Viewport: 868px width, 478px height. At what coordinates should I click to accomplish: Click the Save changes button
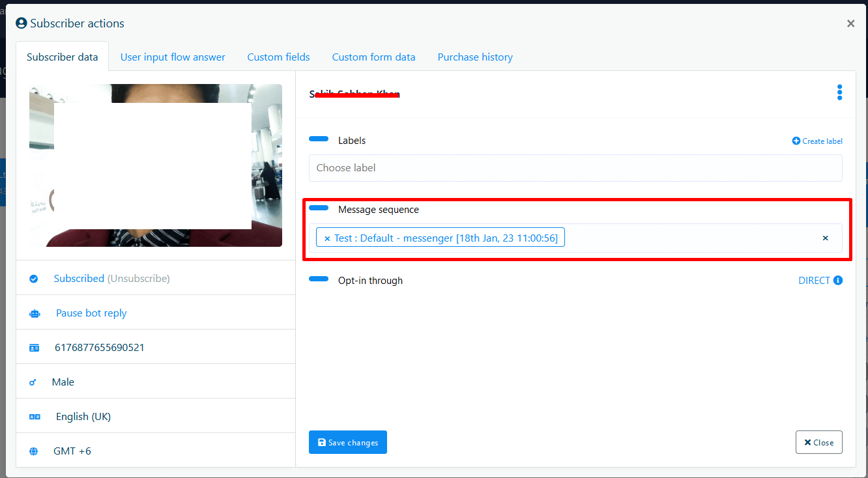coord(347,442)
